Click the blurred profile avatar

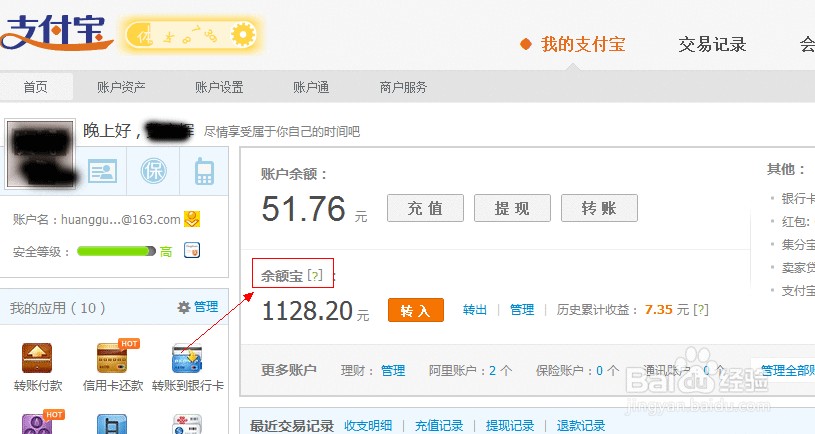40,153
